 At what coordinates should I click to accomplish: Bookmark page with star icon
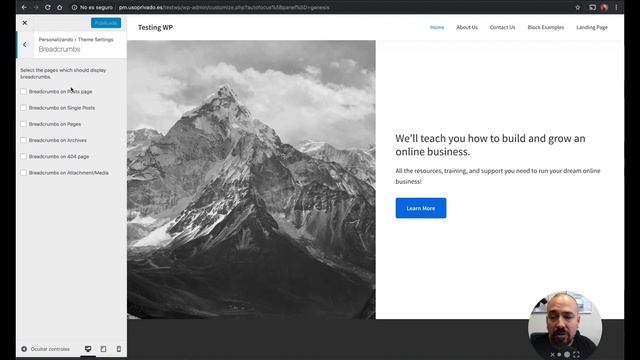coord(578,7)
